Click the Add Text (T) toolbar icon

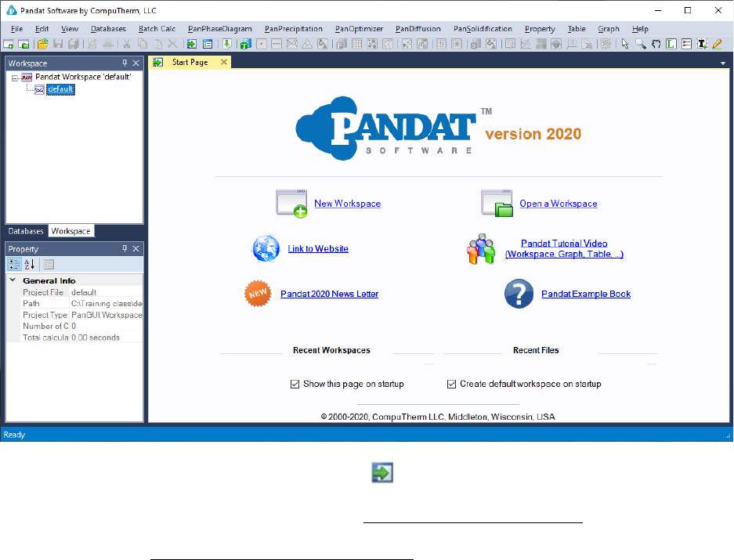[x=702, y=44]
